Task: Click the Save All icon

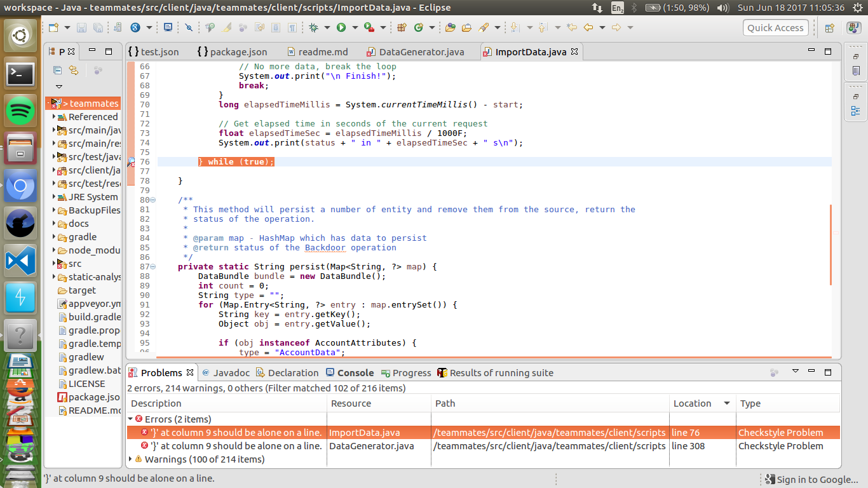Action: [x=98, y=28]
